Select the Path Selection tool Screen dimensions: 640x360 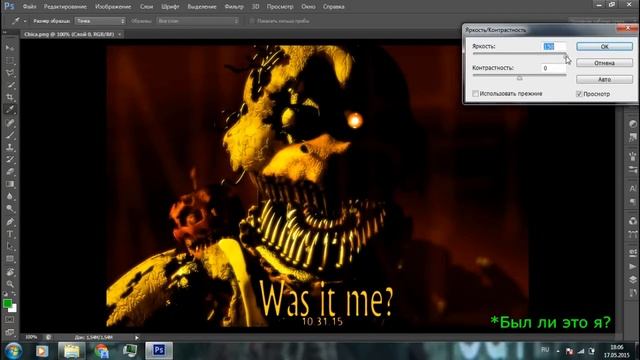pos(10,246)
